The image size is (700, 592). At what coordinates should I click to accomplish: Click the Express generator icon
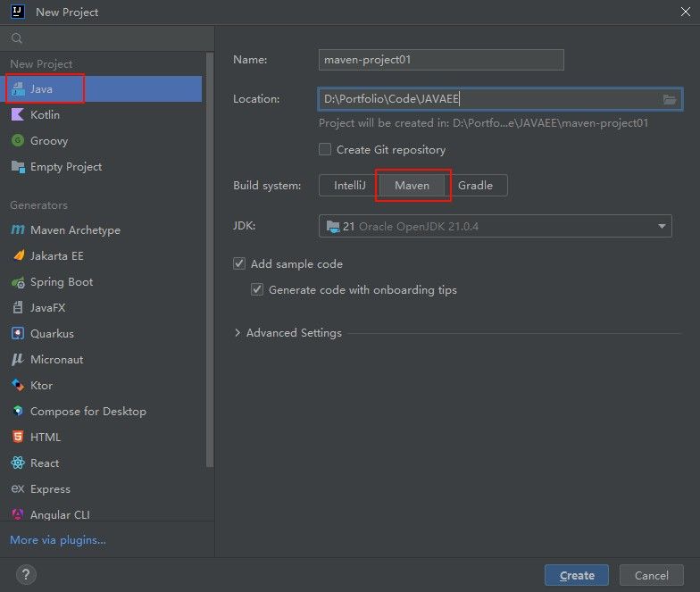(x=18, y=489)
